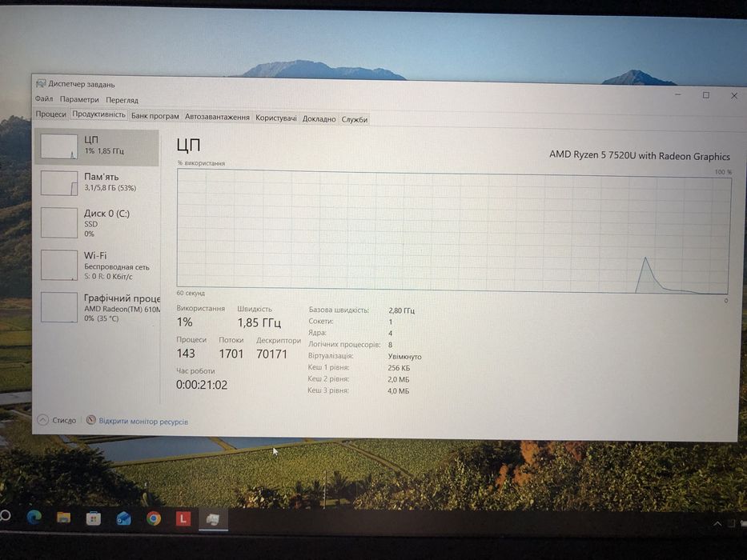Viewport: 747px width, 560px height.
Task: Collapse view with Стисло chevron icon
Action: click(43, 419)
